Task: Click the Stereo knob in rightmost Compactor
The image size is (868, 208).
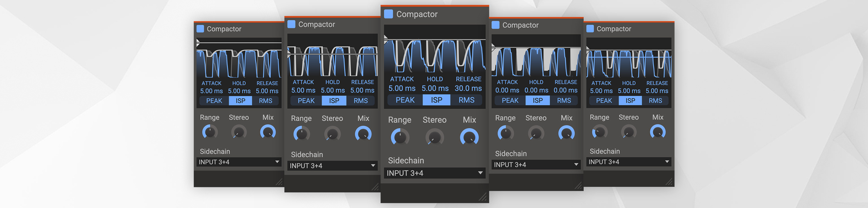Action: pos(629,132)
